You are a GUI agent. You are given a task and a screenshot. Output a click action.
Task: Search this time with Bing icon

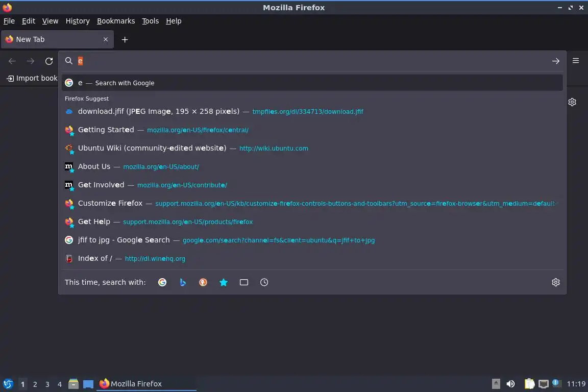point(183,282)
